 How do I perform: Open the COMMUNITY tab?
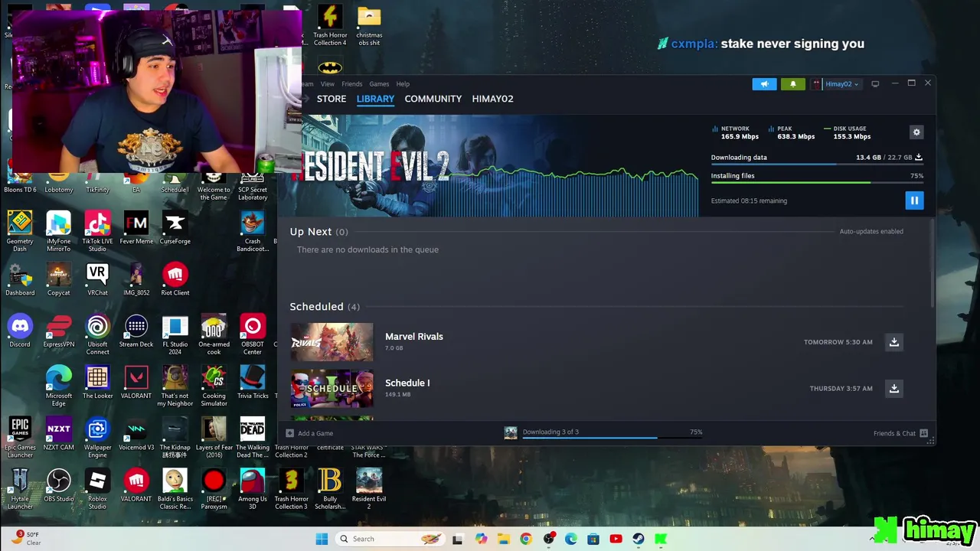click(x=433, y=99)
